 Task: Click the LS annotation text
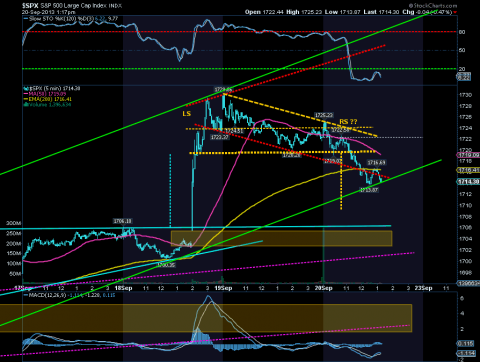point(187,114)
